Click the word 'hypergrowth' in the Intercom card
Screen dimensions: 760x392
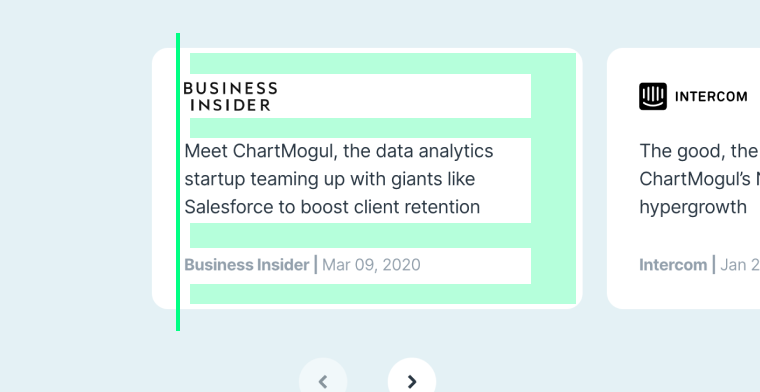693,207
